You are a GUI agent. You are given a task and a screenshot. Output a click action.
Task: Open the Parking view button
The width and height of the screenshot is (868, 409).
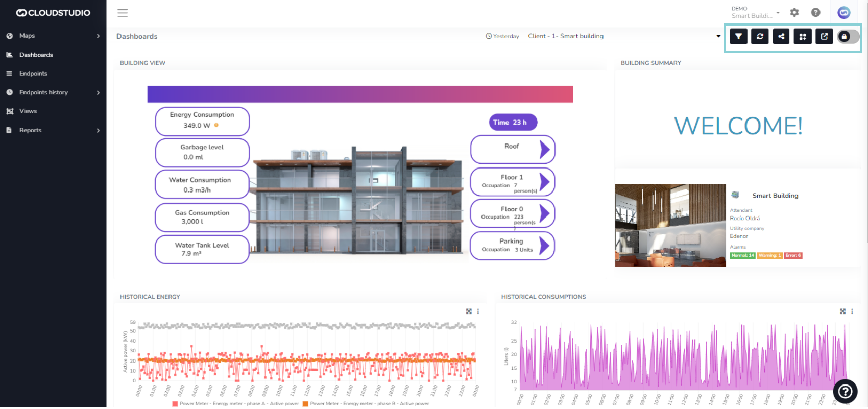pyautogui.click(x=512, y=246)
